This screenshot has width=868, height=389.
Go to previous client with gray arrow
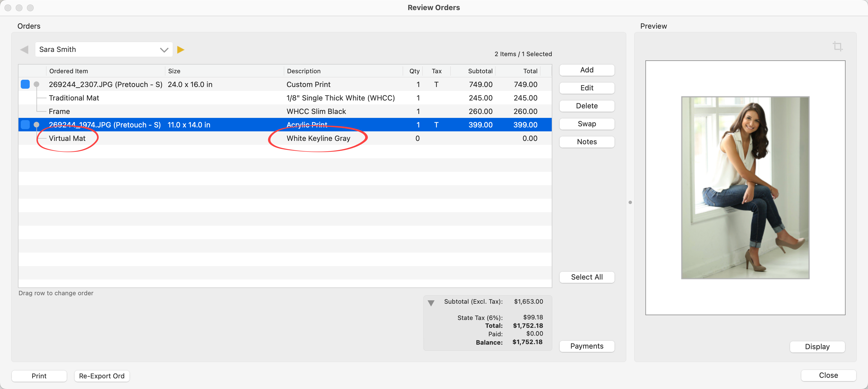tap(24, 50)
